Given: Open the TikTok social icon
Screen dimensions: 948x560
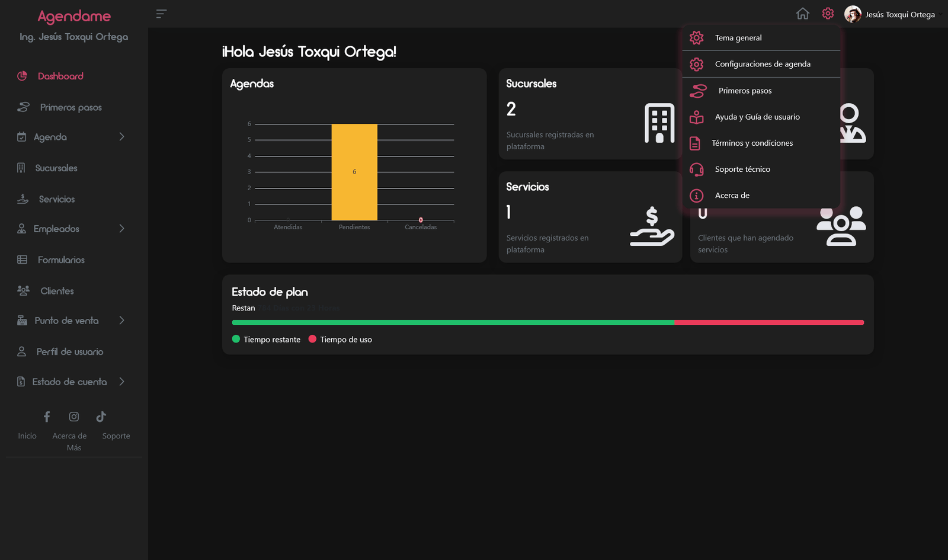Looking at the screenshot, I should pos(101,417).
